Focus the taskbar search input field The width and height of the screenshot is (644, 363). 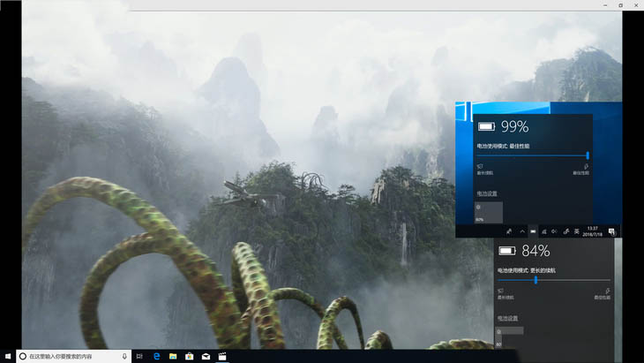74,357
